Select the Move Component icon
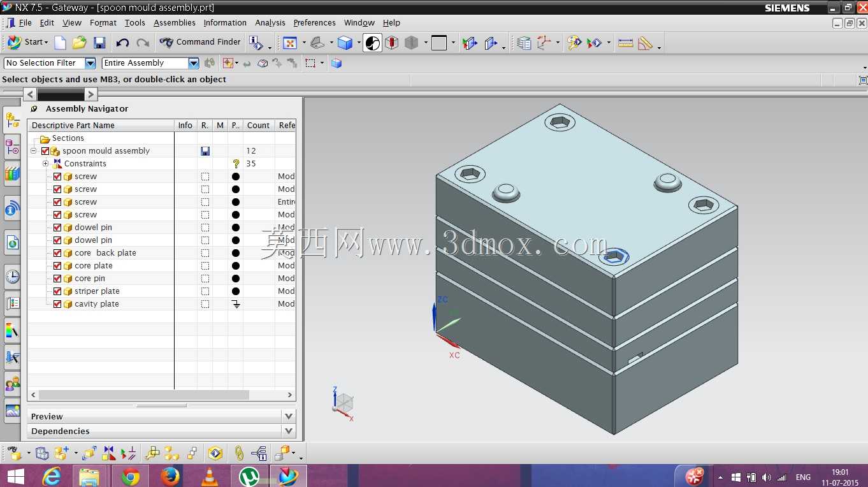The height and width of the screenshot is (487, 868). point(89,453)
